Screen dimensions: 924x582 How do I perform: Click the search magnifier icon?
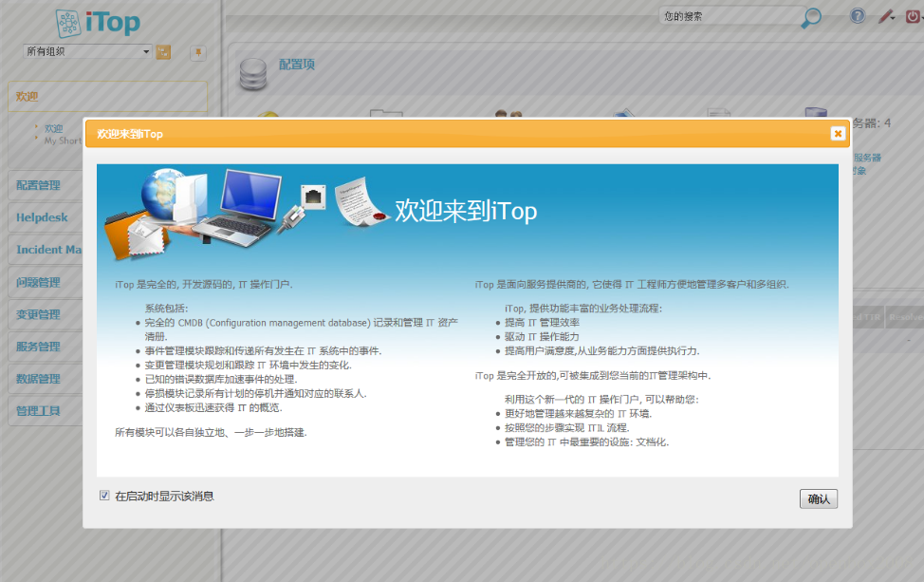click(x=811, y=18)
